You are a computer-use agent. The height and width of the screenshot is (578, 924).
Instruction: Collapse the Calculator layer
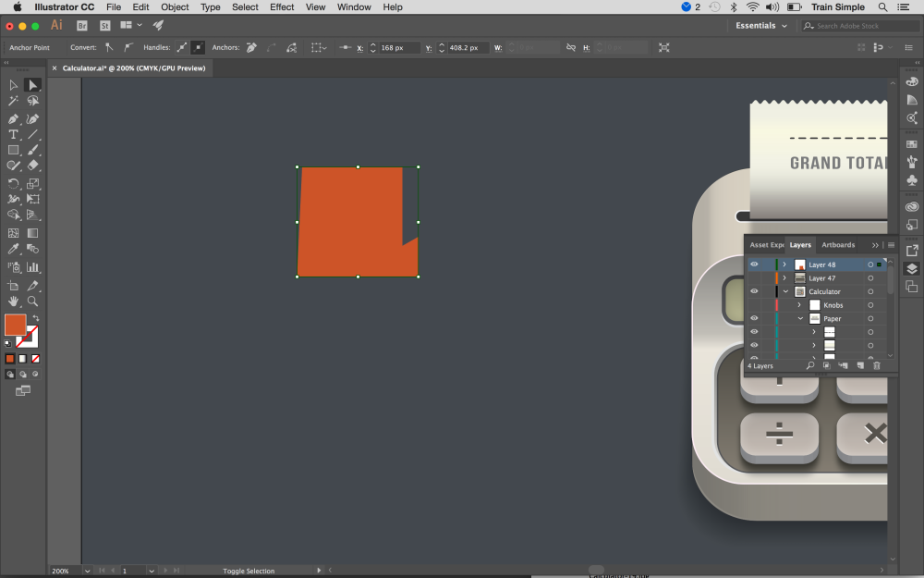pos(785,291)
